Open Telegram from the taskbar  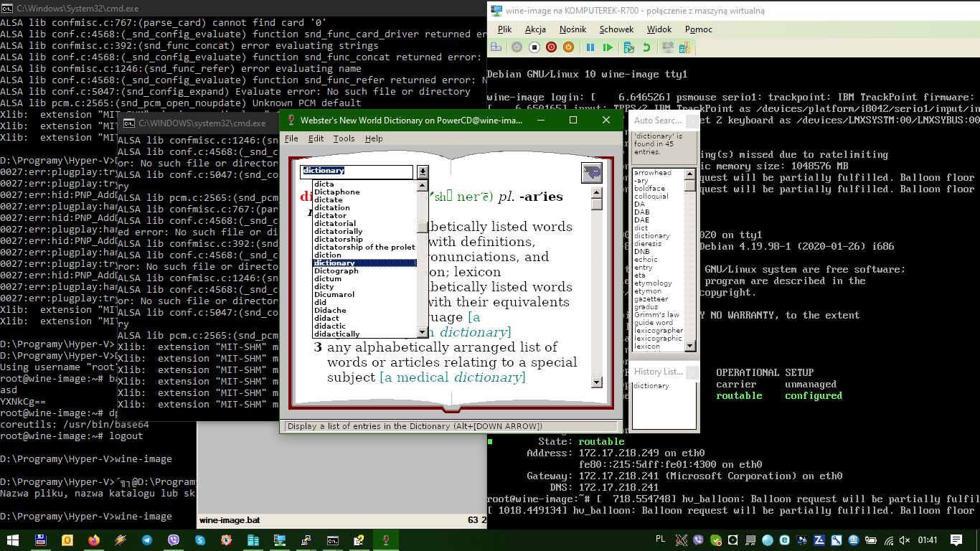[146, 540]
